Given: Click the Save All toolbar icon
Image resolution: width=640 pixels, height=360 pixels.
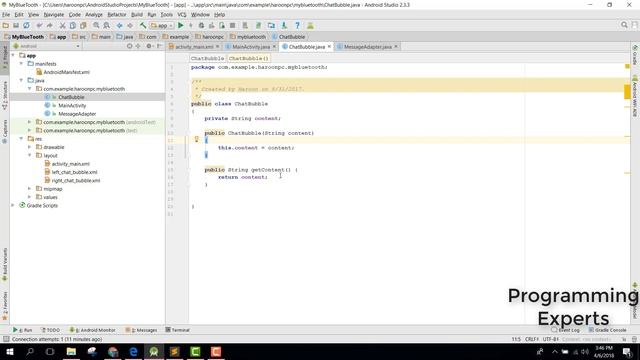Looking at the screenshot, I should tap(16, 25).
